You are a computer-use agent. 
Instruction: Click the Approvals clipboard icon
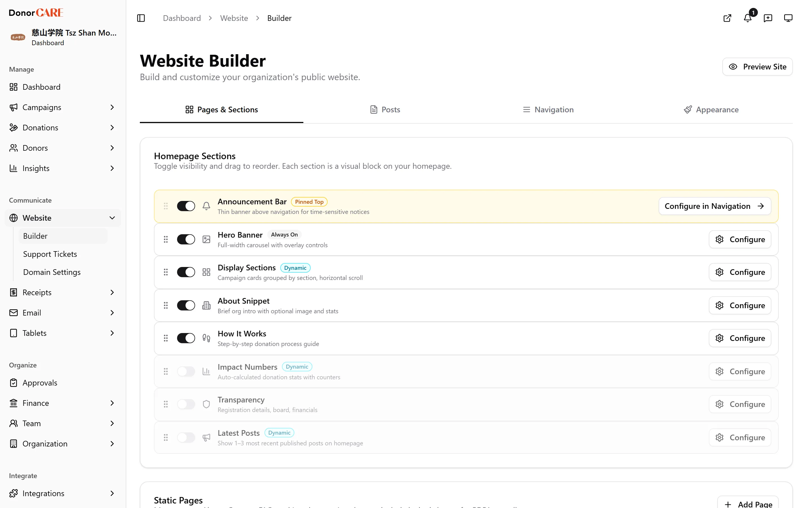click(14, 383)
